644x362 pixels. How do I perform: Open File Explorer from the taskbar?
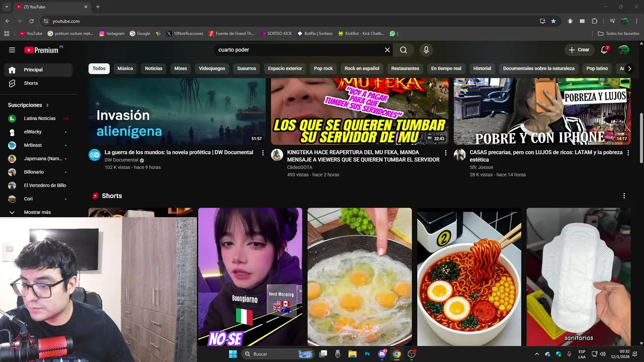point(352,354)
